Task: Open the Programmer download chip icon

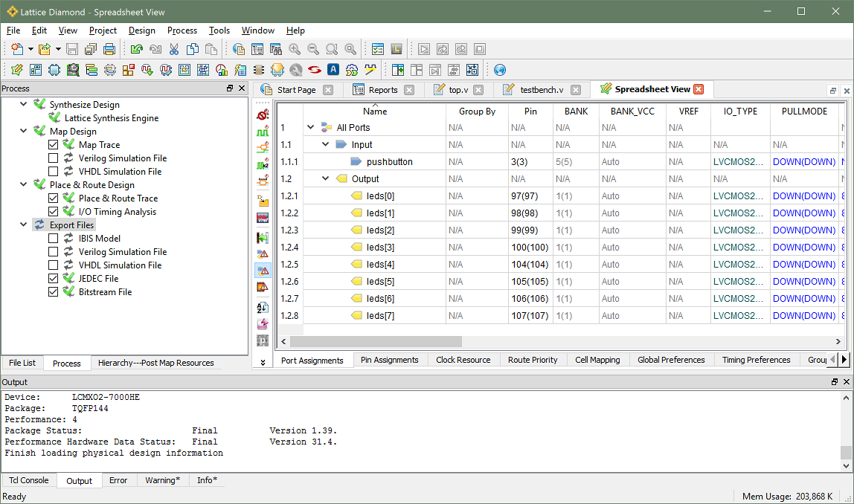Action: (x=277, y=70)
